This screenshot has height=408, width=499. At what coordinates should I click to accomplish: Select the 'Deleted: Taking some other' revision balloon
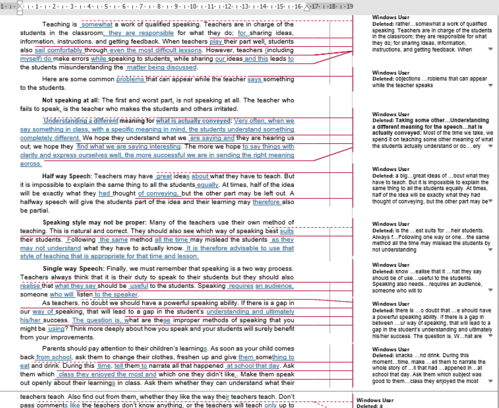click(432, 130)
